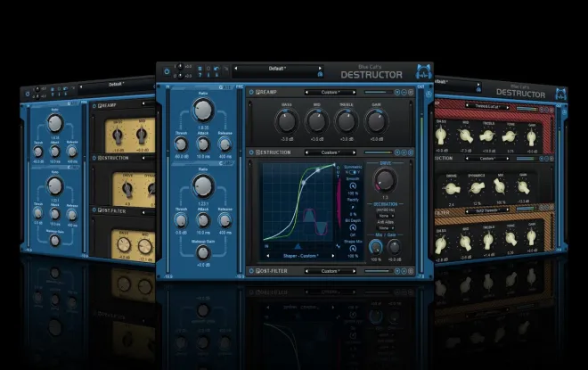Screen dimensions: 588x370
Task: Open the main menu icon in center toolbar
Action: [x=200, y=69]
